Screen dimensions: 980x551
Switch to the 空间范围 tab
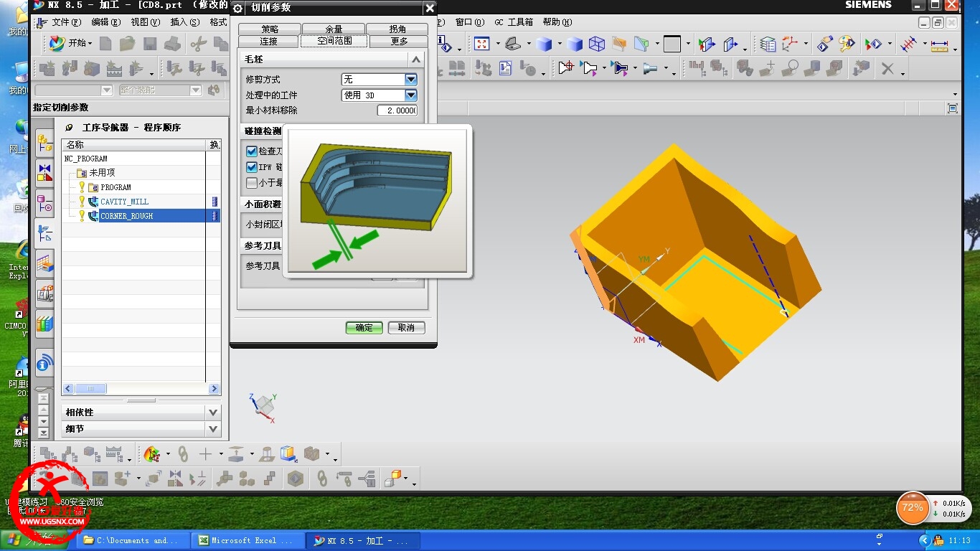point(334,41)
